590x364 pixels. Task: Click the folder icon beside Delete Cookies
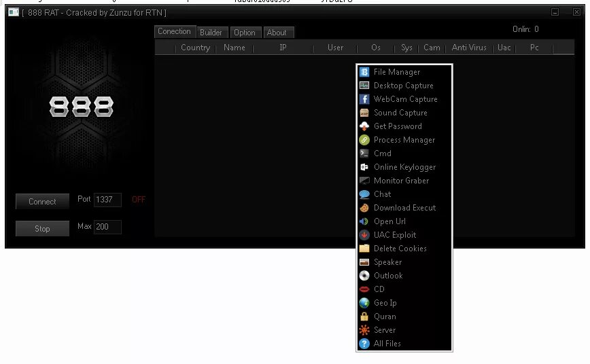(x=364, y=249)
